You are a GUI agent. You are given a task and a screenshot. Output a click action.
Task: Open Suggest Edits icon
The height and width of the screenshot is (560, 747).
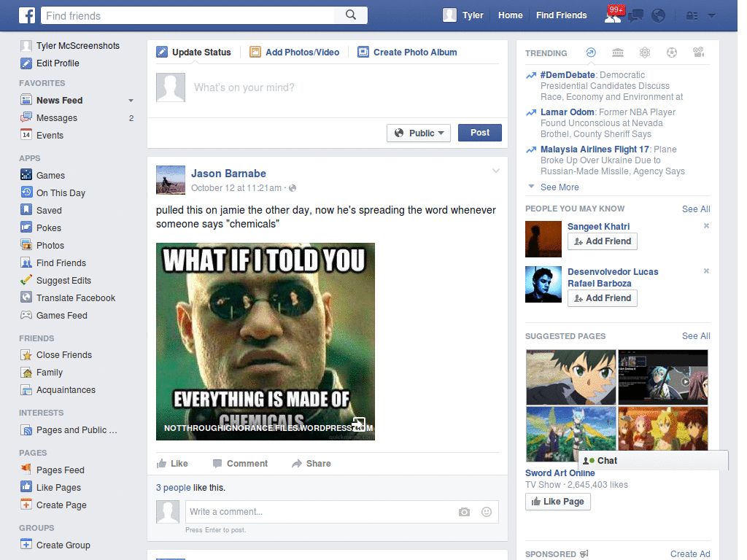click(26, 280)
